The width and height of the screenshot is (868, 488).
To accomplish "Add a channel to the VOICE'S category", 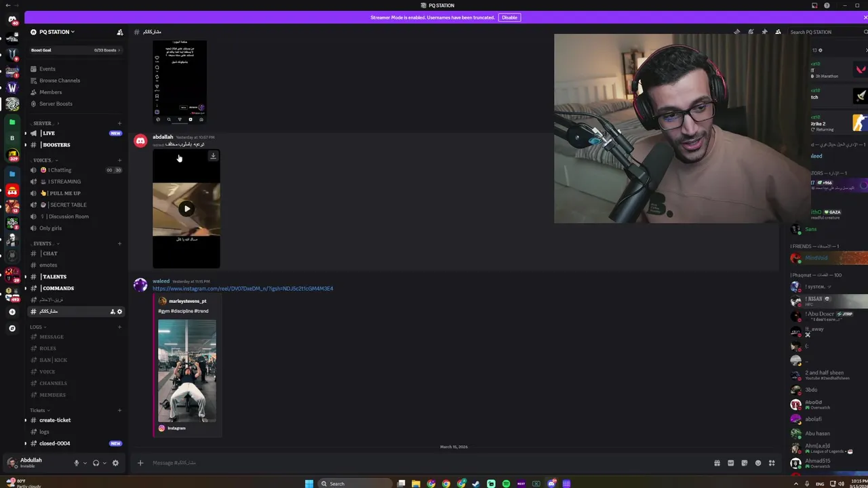I will [119, 160].
